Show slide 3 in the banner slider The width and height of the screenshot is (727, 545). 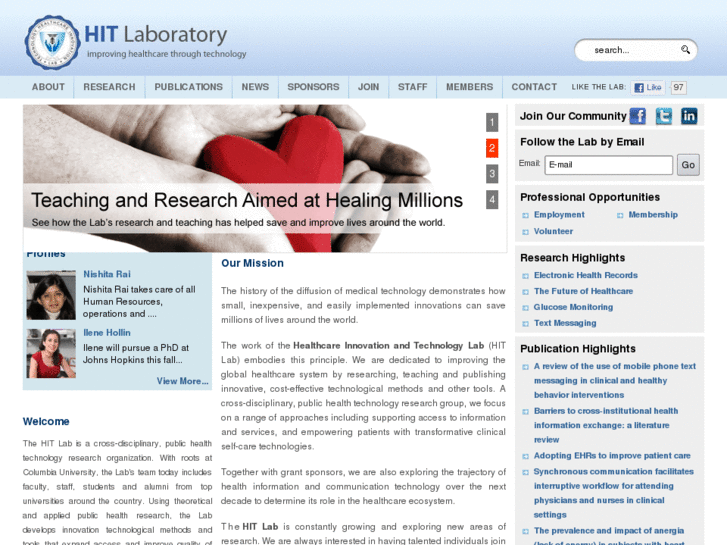pos(492,174)
